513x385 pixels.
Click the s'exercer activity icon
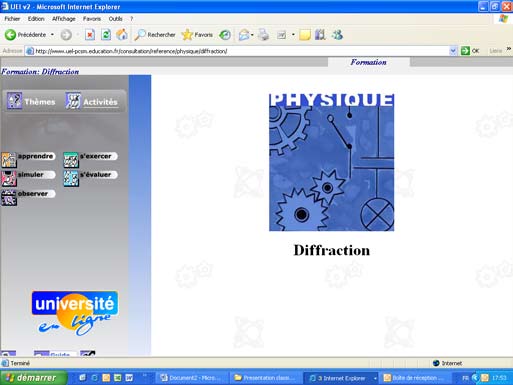click(71, 160)
